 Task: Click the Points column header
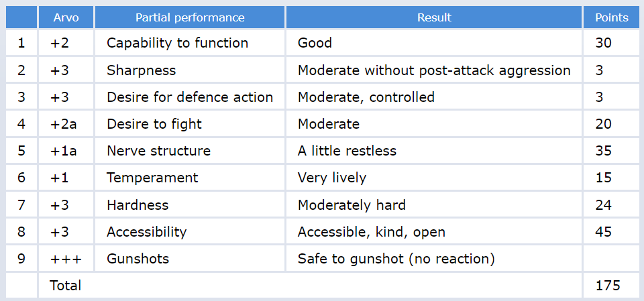612,17
